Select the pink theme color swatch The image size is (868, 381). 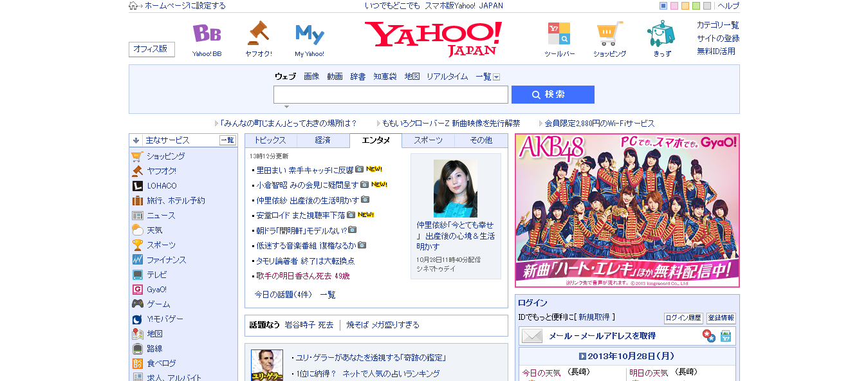point(674,6)
